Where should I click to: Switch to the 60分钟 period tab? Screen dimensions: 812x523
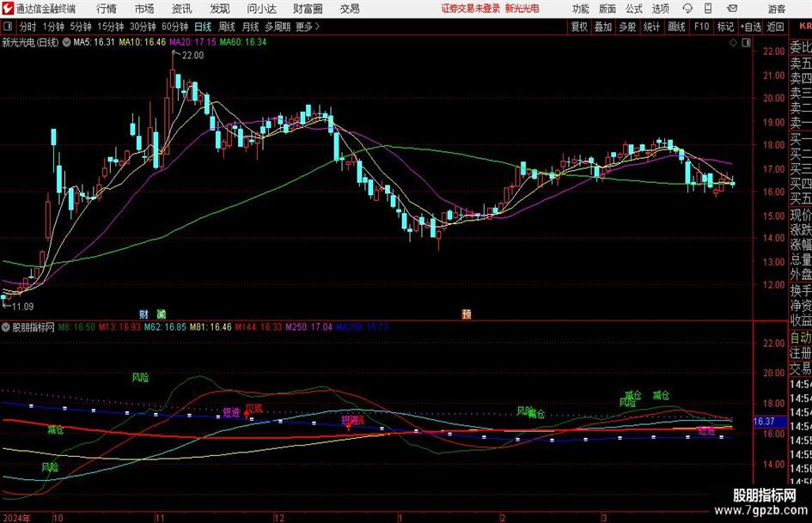click(175, 27)
